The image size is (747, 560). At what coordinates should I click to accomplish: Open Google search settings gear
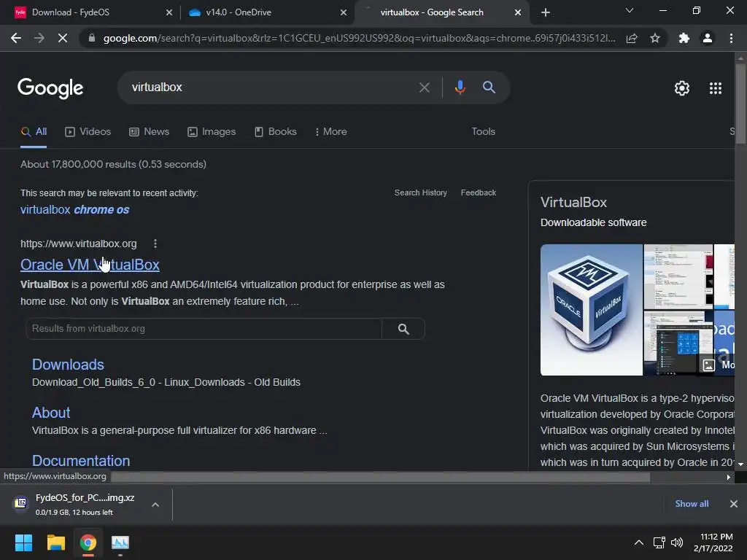(682, 88)
